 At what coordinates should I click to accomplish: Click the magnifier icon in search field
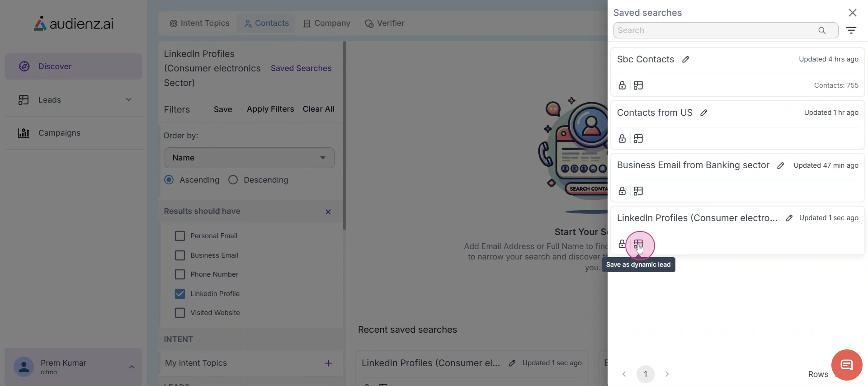coord(822,30)
